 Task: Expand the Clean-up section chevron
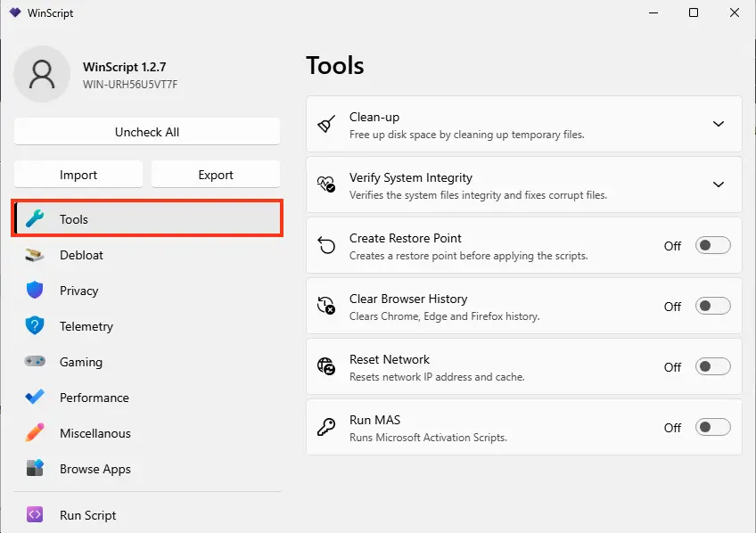pyautogui.click(x=719, y=124)
